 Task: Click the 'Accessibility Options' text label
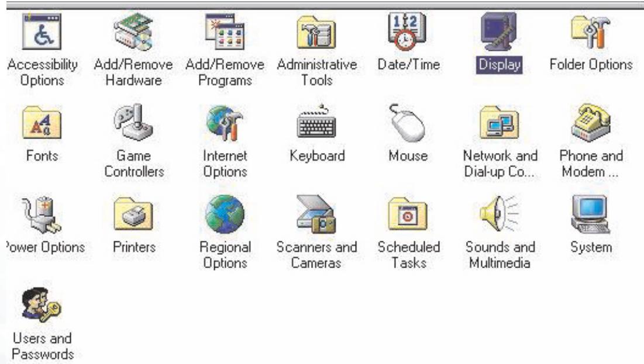point(42,72)
